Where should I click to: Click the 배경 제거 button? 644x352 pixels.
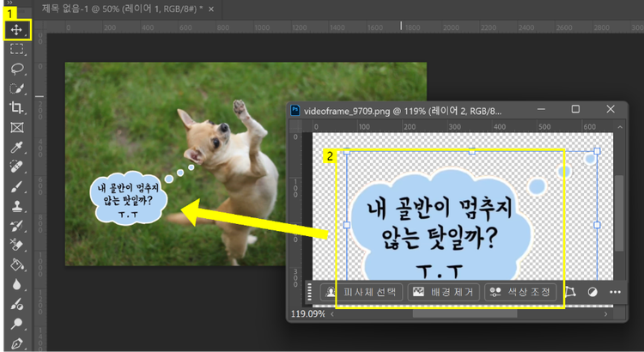click(444, 292)
